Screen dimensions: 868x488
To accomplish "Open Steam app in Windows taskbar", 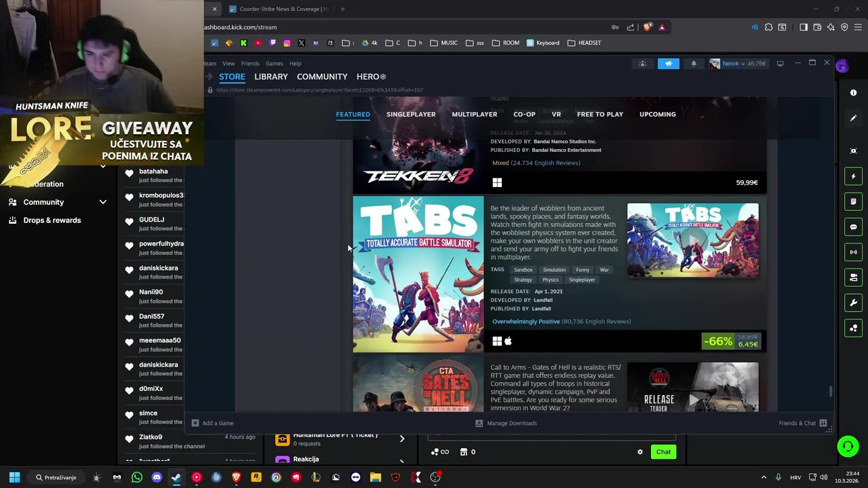I will [176, 477].
